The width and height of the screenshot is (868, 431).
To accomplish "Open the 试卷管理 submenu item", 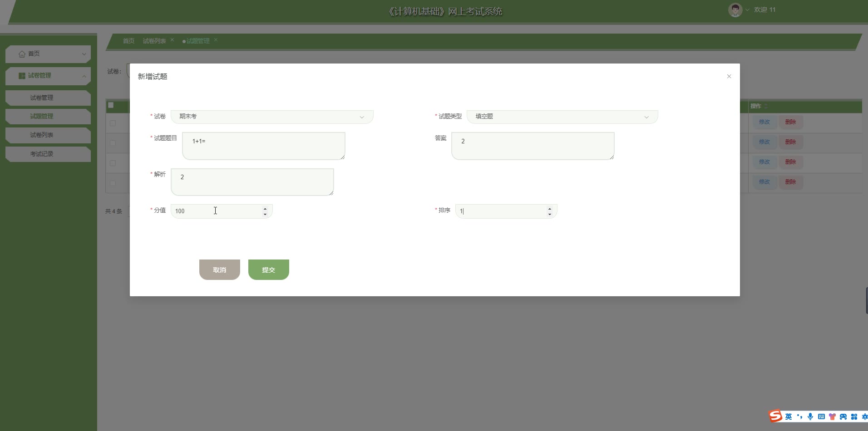I will (48, 98).
